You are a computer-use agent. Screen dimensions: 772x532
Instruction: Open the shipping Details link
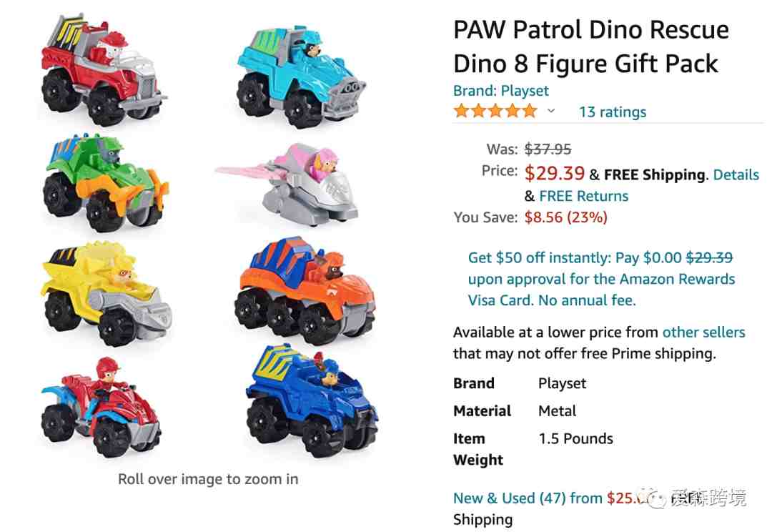[736, 174]
